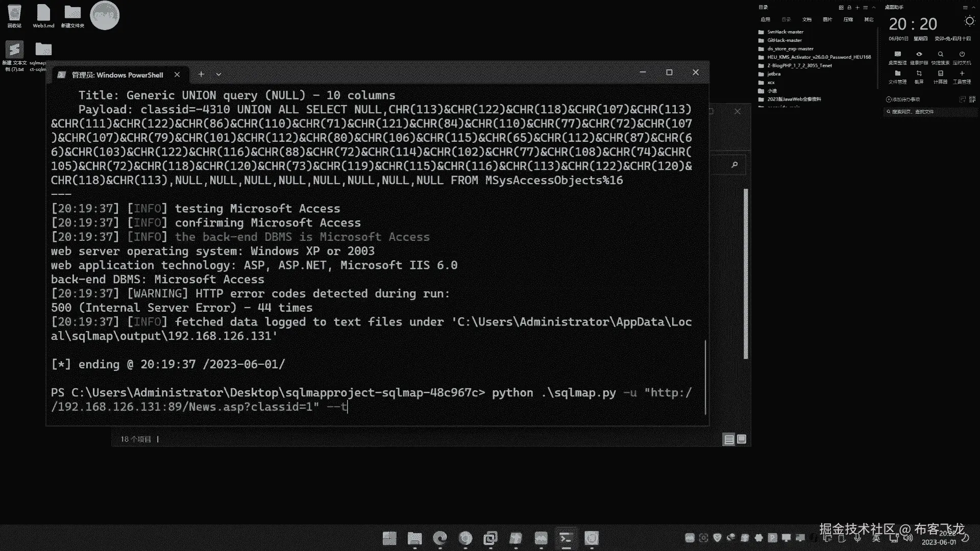Viewport: 980px width, 551px height.
Task: Click 添加待办事项 add to-do link
Action: 903,99
